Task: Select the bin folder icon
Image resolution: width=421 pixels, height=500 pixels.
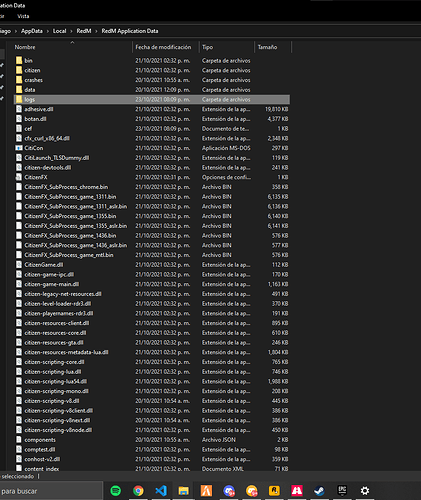Action: tap(19, 60)
